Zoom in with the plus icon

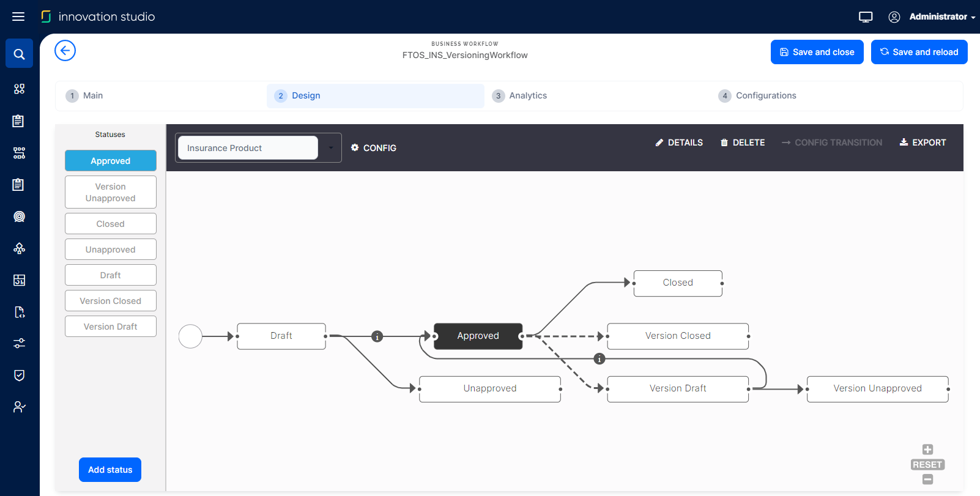point(927,450)
